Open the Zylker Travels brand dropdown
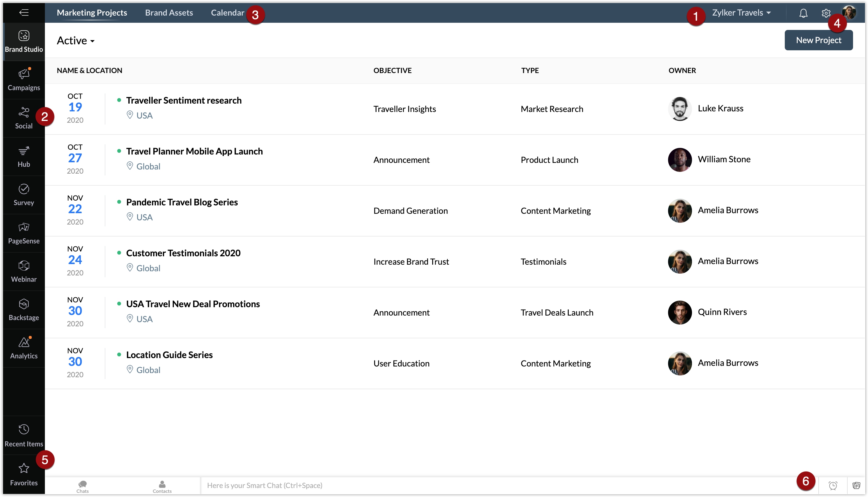 (x=741, y=13)
